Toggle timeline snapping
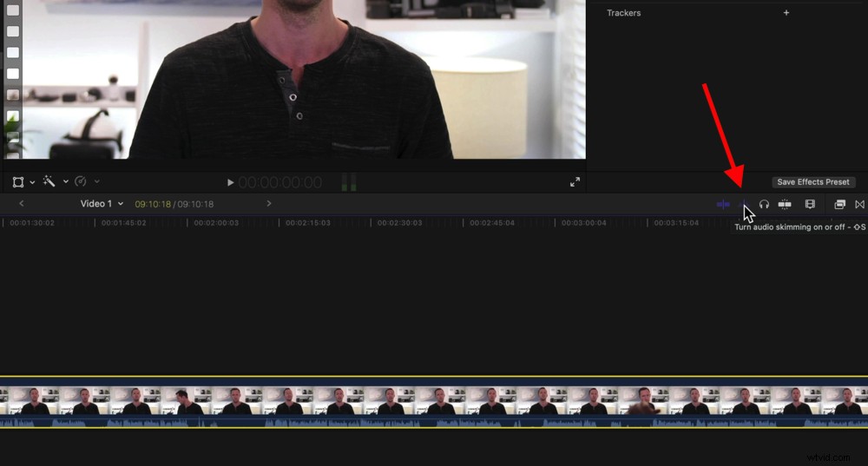 click(x=785, y=204)
